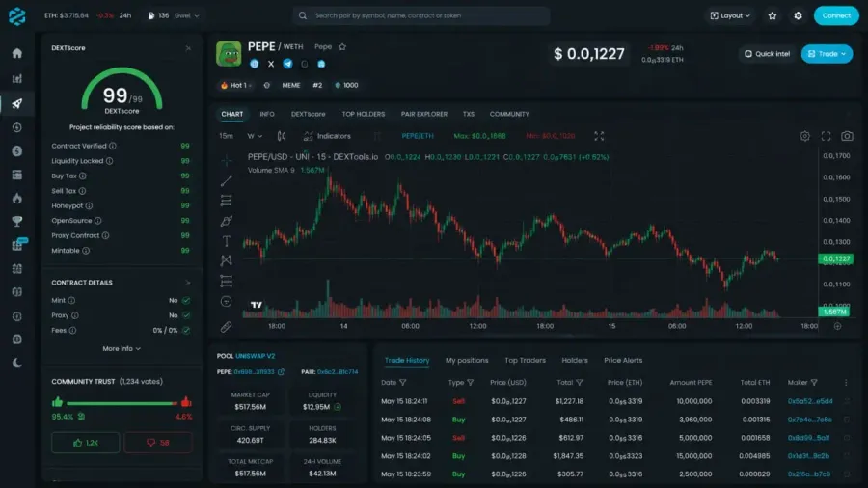Change candlestick chart type icon
The height and width of the screenshot is (488, 868).
(282, 136)
